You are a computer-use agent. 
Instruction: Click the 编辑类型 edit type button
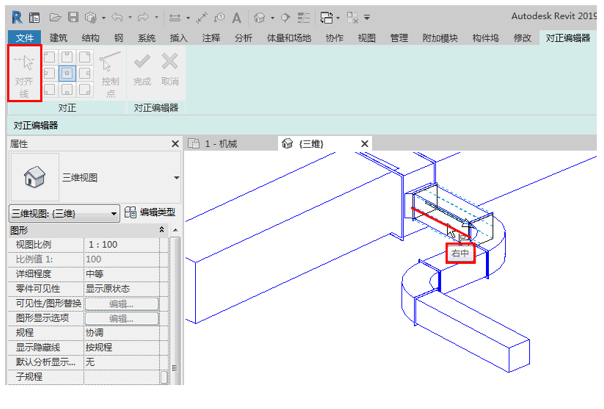[x=150, y=212]
